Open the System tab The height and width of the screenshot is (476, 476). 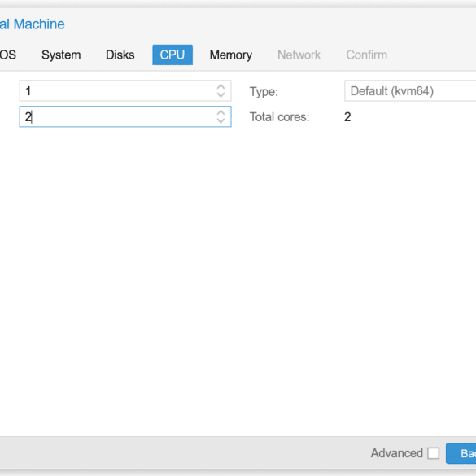[x=61, y=55]
